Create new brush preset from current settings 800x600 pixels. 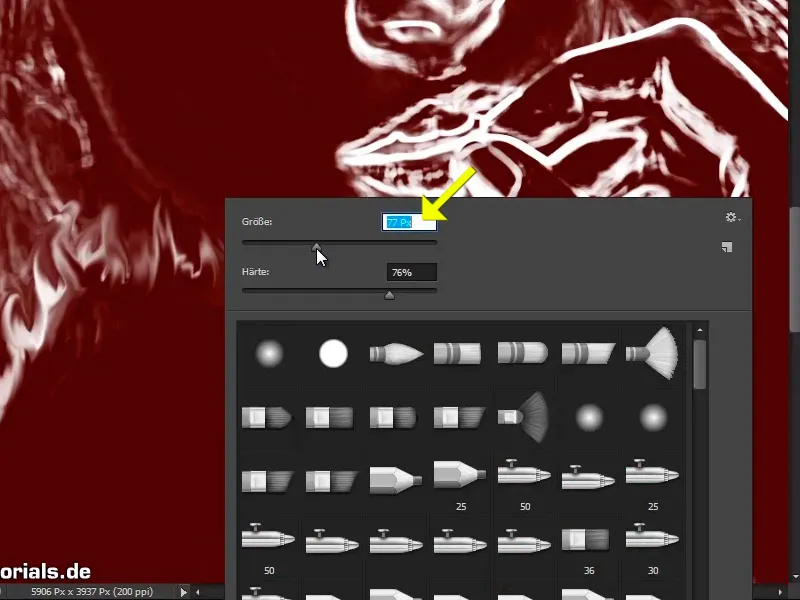coord(727,247)
